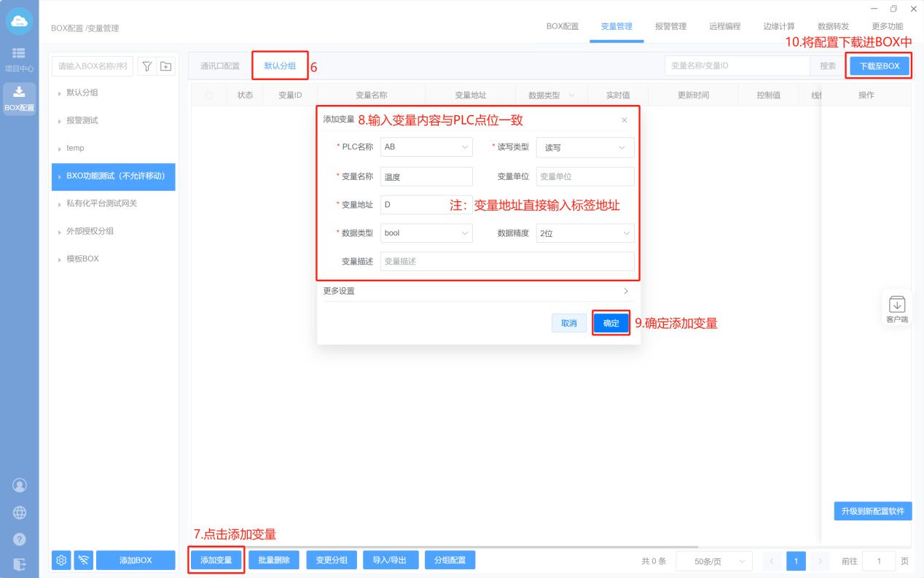The image size is (924, 578).
Task: Click the user account icon
Action: (20, 485)
